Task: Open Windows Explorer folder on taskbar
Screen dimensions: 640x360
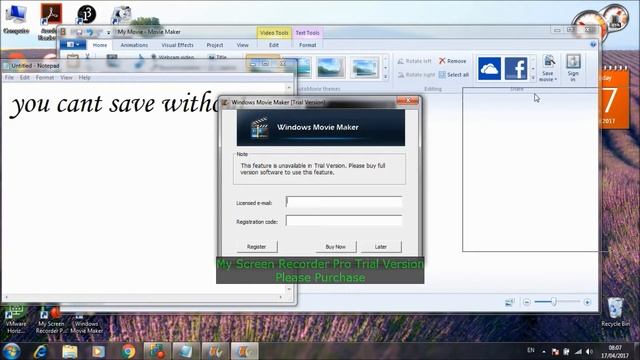Action: (x=70, y=351)
